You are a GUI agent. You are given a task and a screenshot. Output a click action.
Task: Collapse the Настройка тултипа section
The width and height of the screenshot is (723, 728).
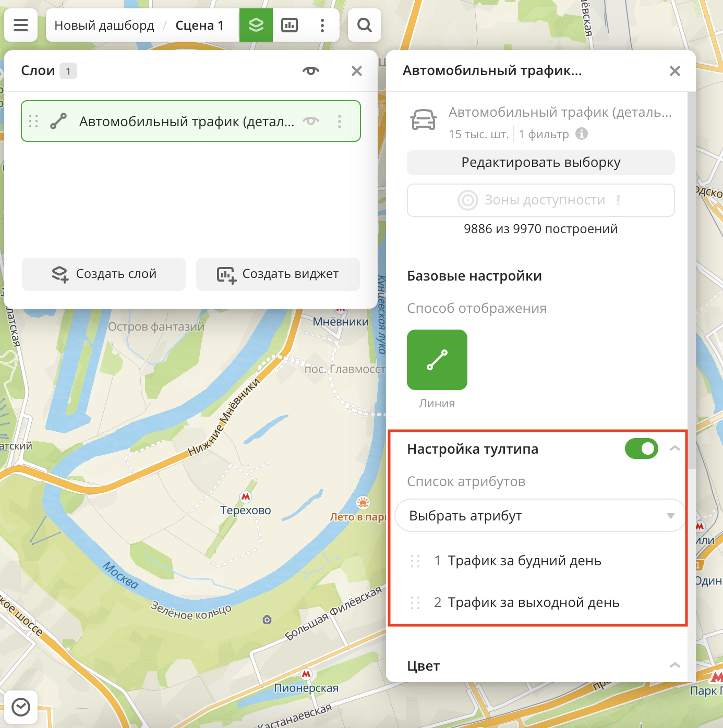pyautogui.click(x=674, y=448)
